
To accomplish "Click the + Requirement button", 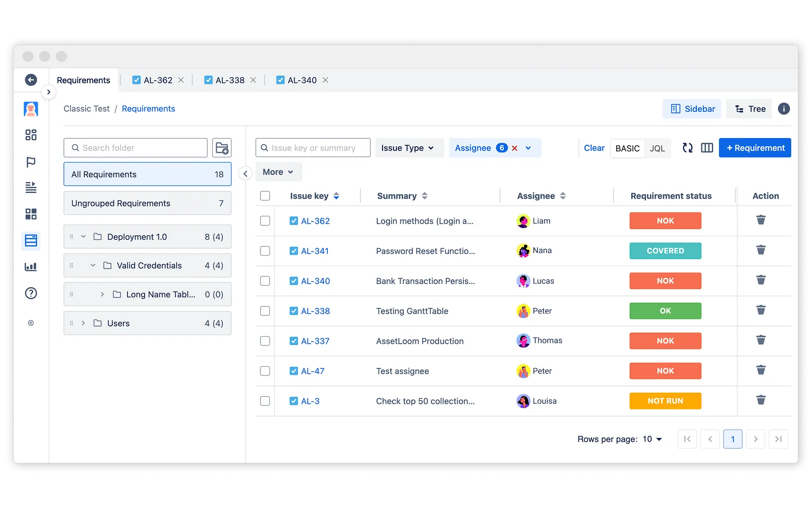I will [755, 148].
